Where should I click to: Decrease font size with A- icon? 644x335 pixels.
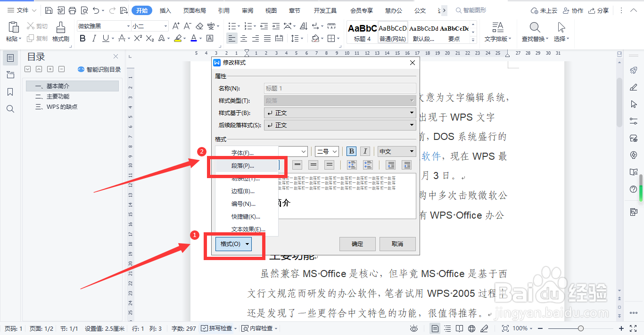(188, 26)
